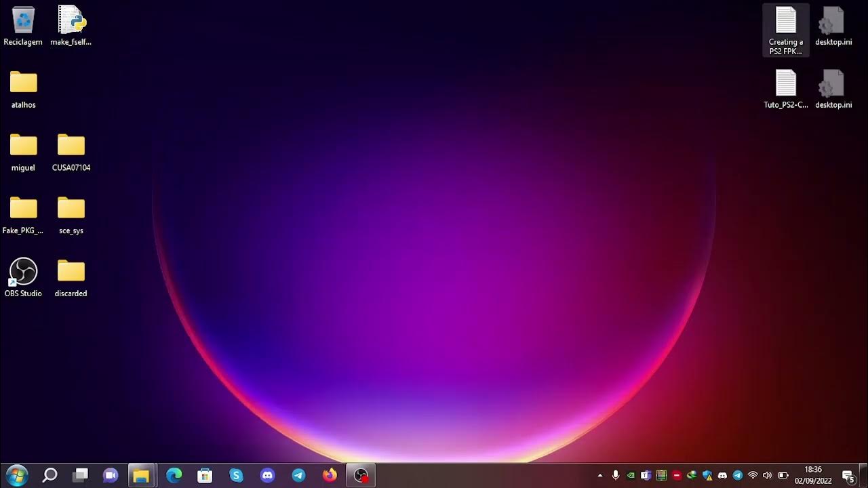Screen dimensions: 868x488
Task: Select the make_fself Python file on desktop
Action: (x=71, y=26)
